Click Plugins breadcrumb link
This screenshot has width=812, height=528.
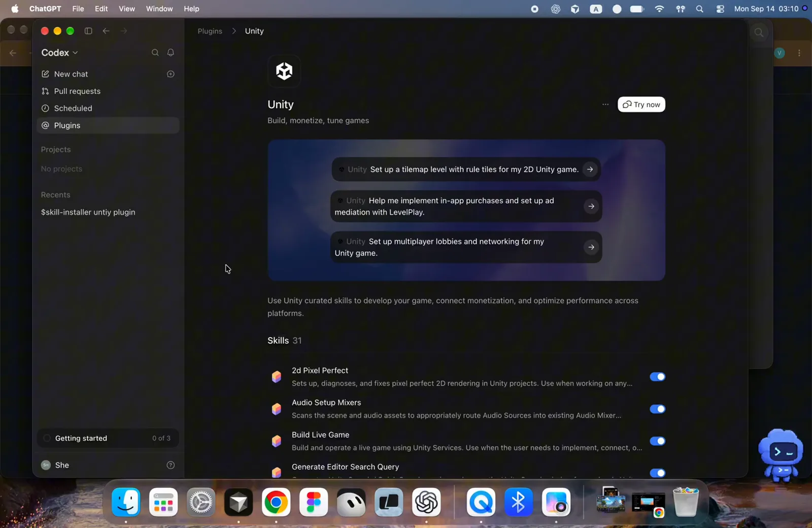(x=210, y=31)
